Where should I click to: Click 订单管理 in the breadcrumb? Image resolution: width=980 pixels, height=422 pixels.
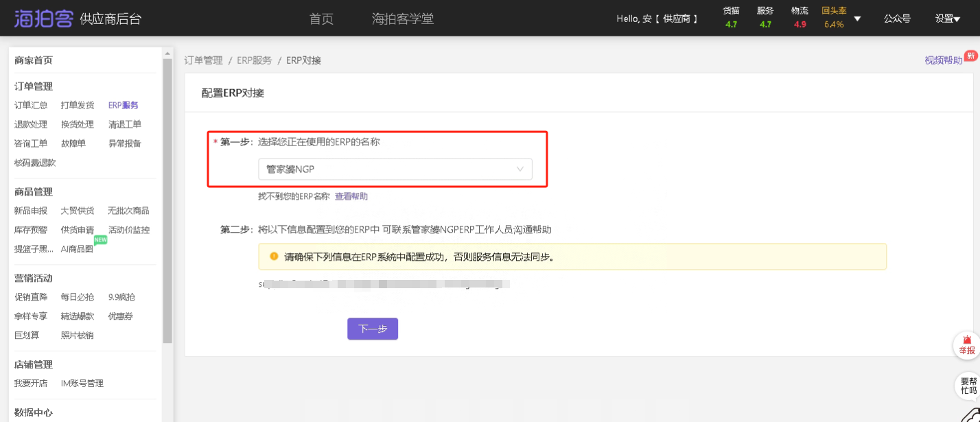point(203,60)
